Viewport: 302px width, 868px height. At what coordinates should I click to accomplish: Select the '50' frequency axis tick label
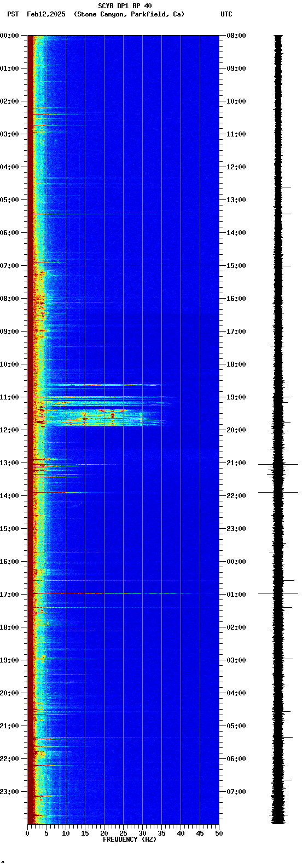(x=219, y=833)
